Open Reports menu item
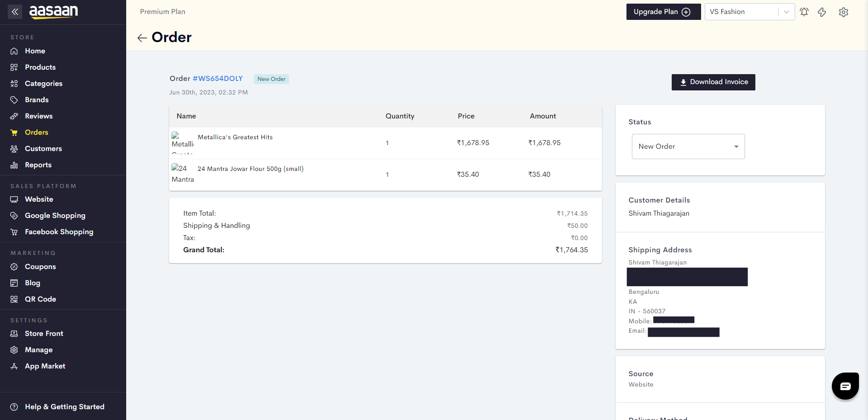Screen dimensions: 868x420 pyautogui.click(x=38, y=165)
